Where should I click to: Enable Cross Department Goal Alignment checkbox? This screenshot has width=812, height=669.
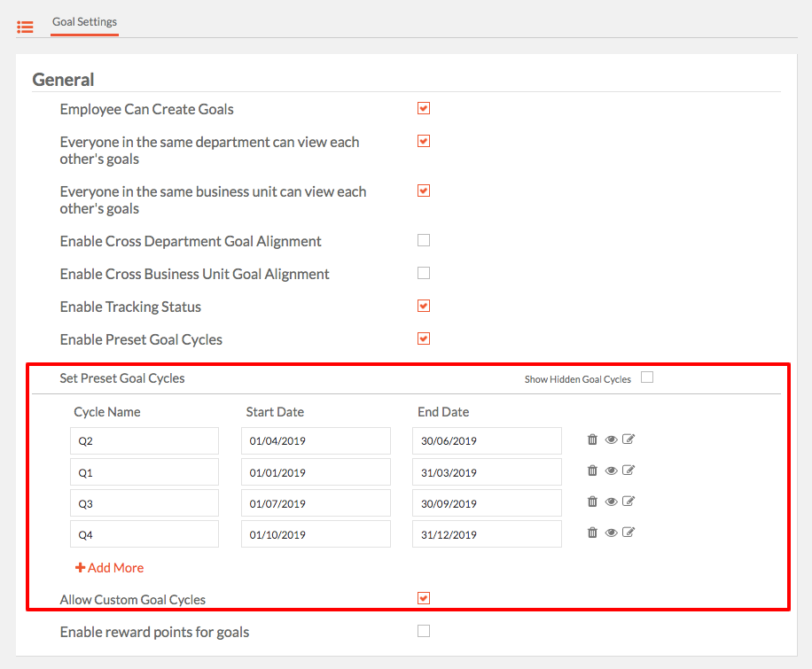click(424, 240)
